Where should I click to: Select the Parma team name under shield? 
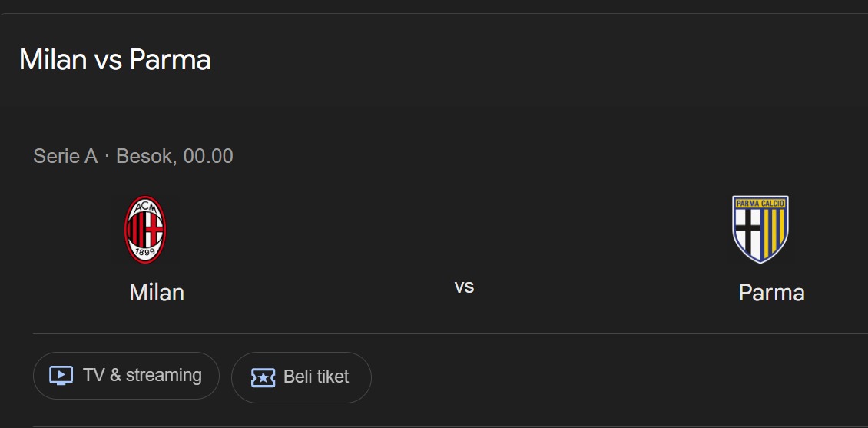pyautogui.click(x=771, y=293)
